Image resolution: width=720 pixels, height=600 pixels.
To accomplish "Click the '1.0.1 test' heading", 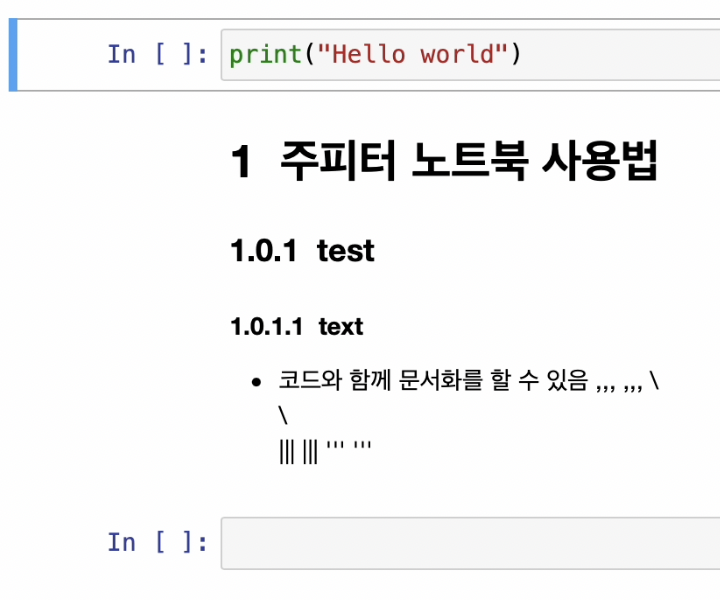I will pos(303,251).
